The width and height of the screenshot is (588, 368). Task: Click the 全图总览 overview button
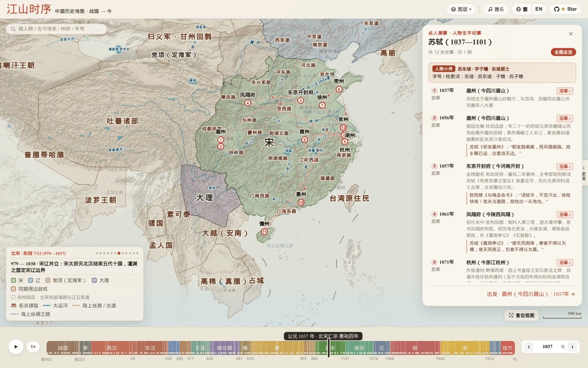coord(563,52)
